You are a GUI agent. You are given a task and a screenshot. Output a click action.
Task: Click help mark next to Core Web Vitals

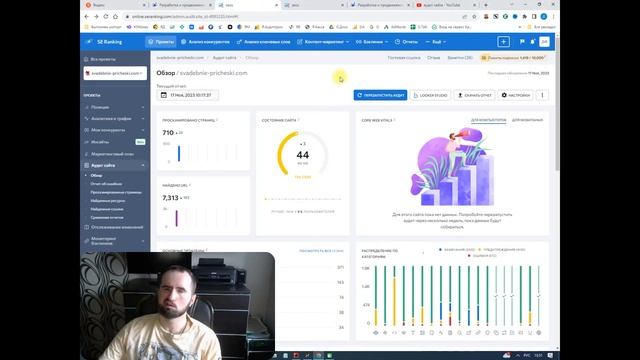pyautogui.click(x=394, y=120)
